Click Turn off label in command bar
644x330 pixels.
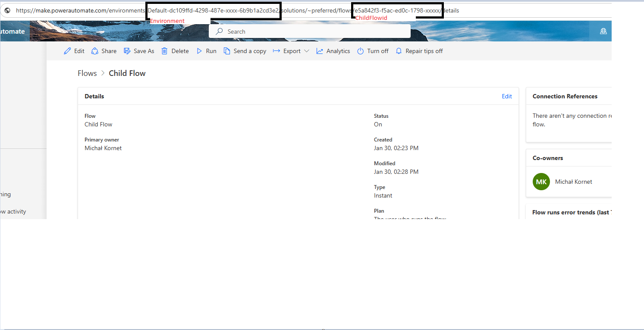[378, 51]
